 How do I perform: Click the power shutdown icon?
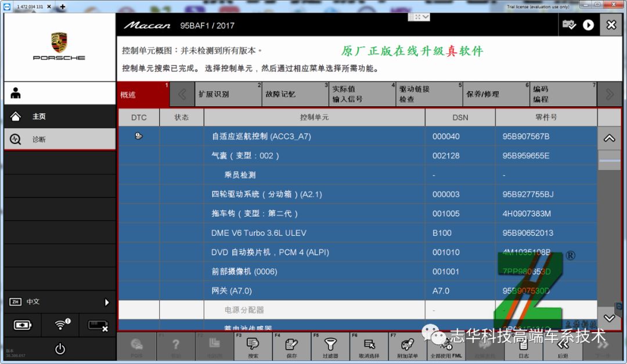tap(60, 349)
